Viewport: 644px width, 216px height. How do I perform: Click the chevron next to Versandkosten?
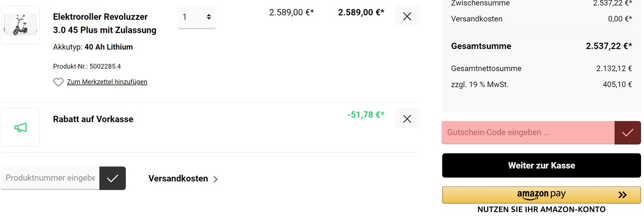[215, 179]
